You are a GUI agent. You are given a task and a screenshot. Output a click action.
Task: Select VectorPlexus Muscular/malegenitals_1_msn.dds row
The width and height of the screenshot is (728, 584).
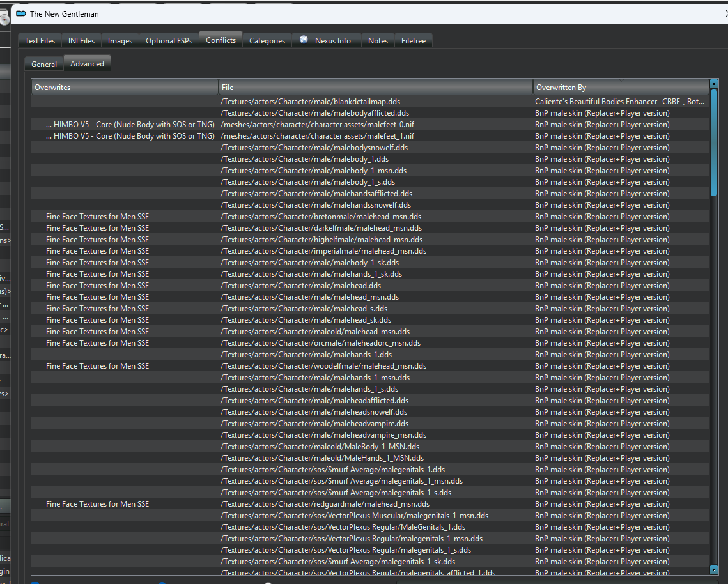[370, 515]
